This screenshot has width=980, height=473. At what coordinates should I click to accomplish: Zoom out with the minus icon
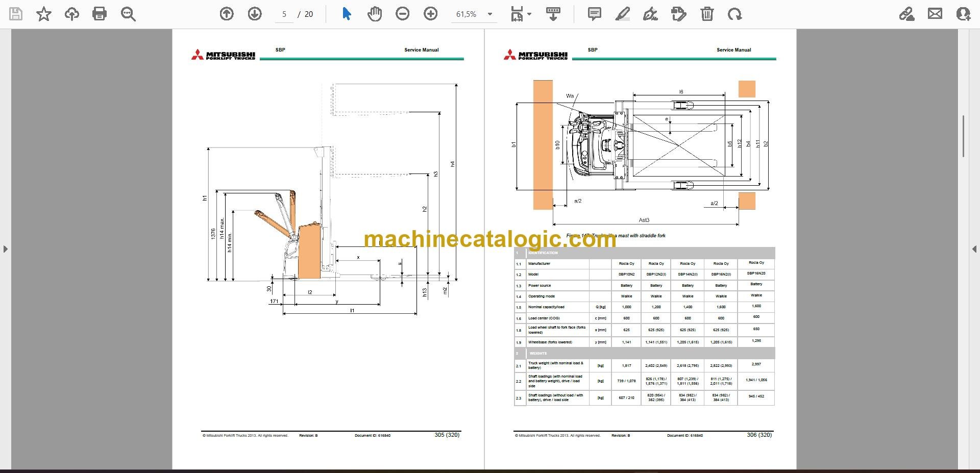pos(403,14)
